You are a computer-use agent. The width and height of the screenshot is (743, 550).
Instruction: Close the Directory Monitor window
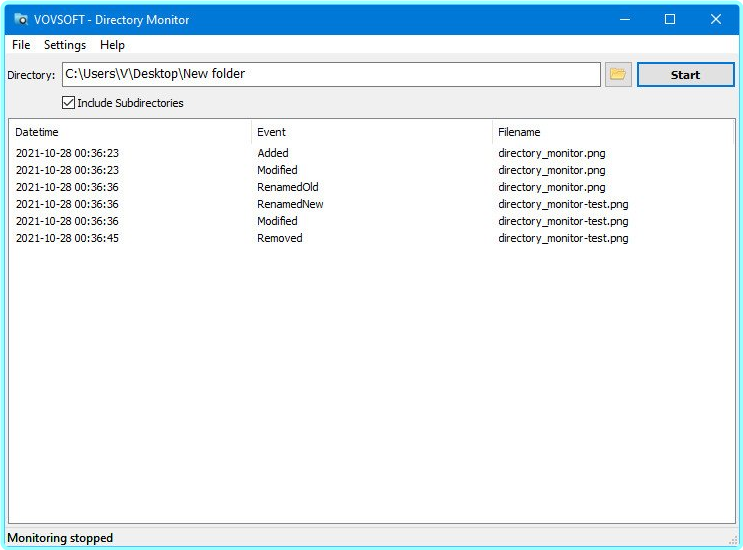point(716,19)
